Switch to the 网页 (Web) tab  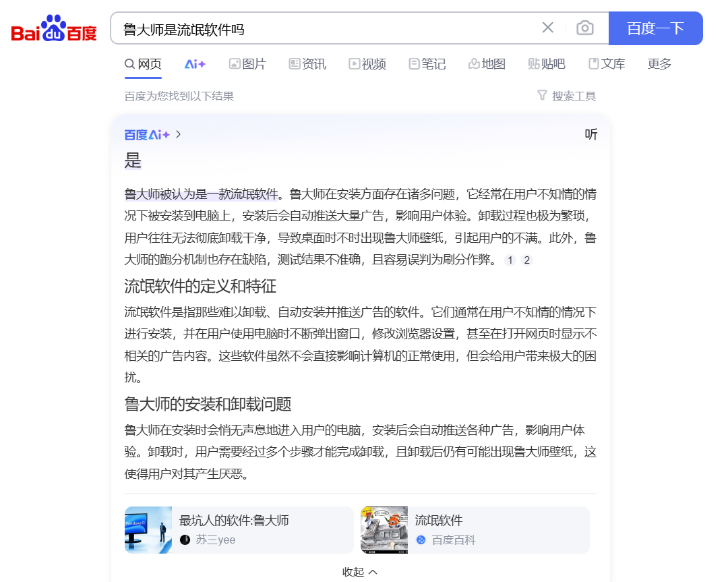click(x=143, y=63)
